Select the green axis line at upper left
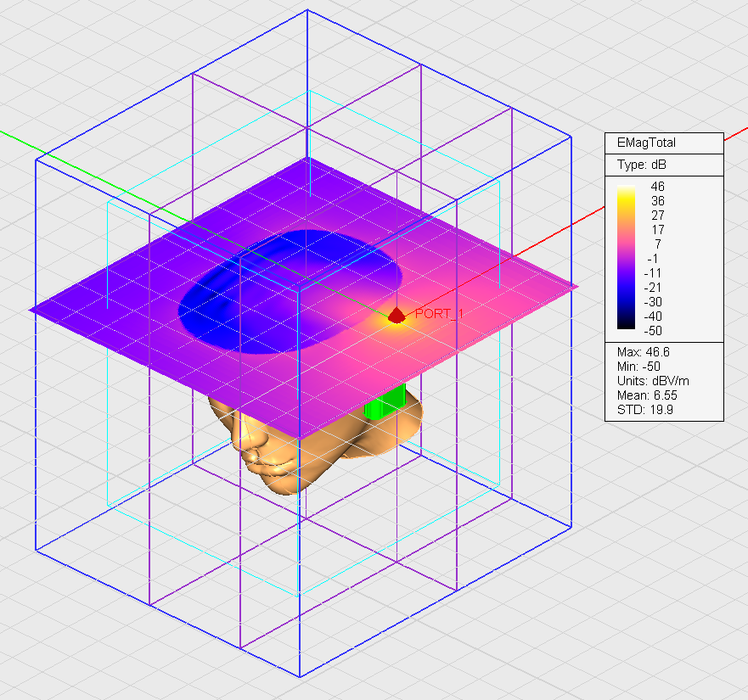 [x=51, y=148]
